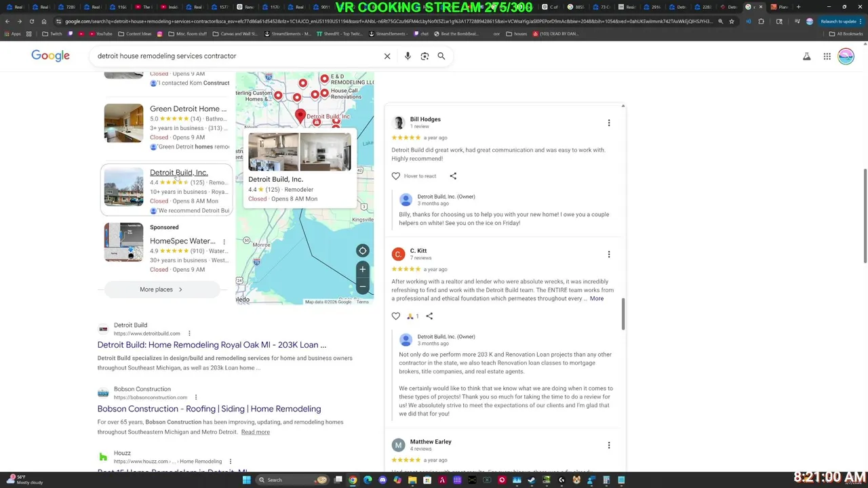Like C. Kitt review with heart icon

click(396, 316)
